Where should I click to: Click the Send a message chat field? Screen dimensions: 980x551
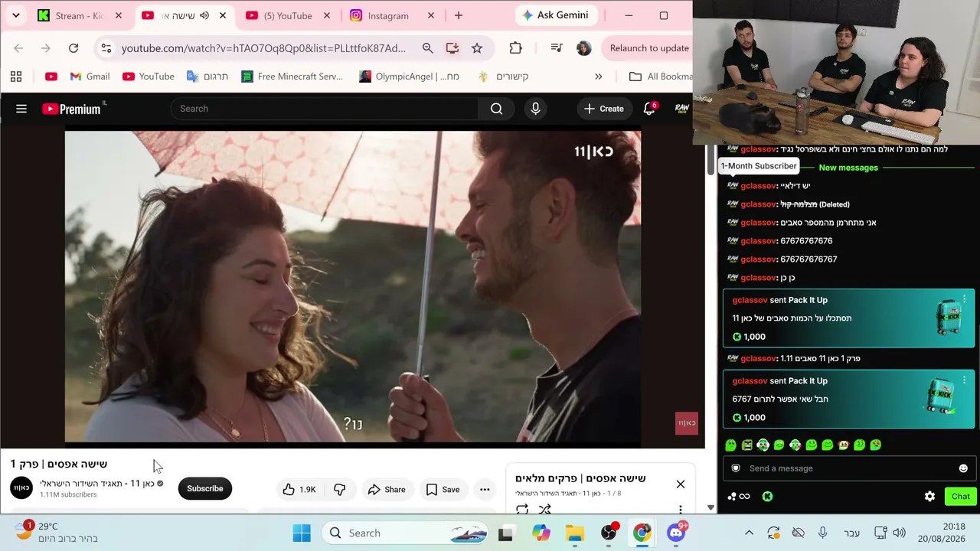coord(850,468)
